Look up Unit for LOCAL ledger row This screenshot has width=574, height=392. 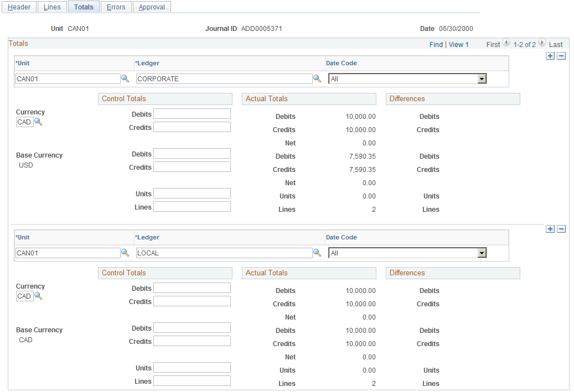pyautogui.click(x=125, y=253)
